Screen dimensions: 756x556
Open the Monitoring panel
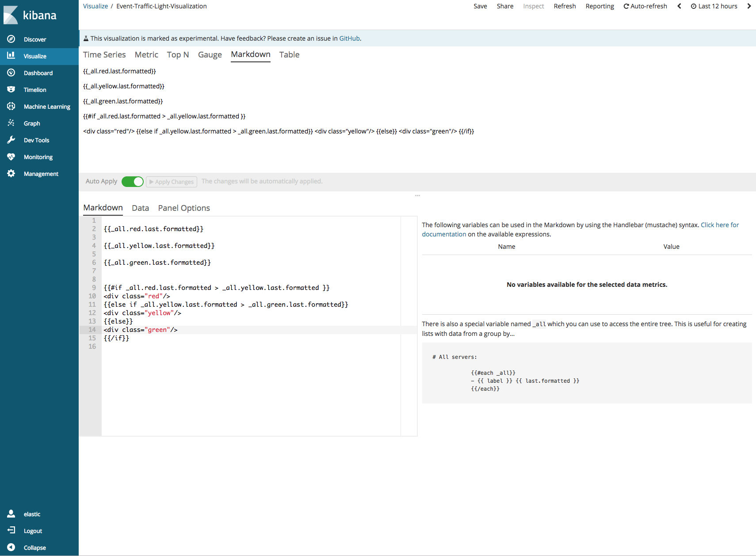[x=38, y=157]
